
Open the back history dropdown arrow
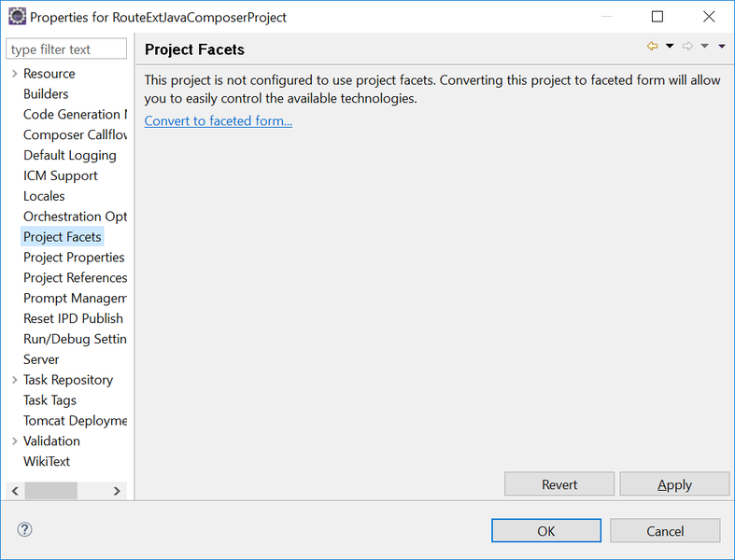pos(670,46)
